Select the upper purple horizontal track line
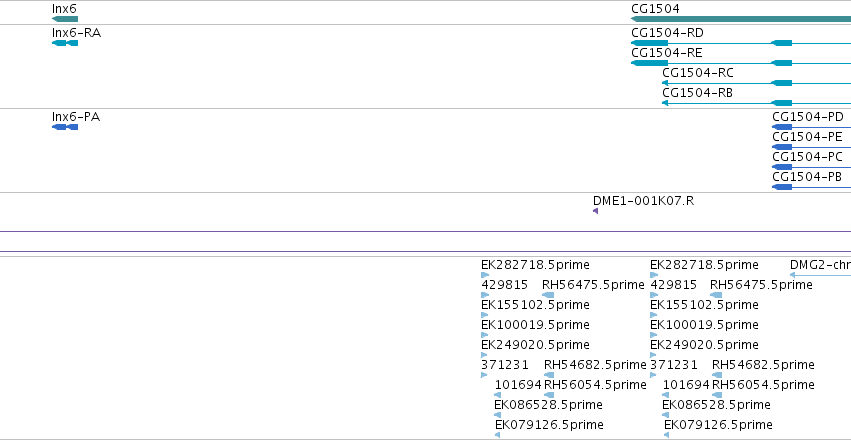Screen dimensions: 851x440 pyautogui.click(x=426, y=232)
